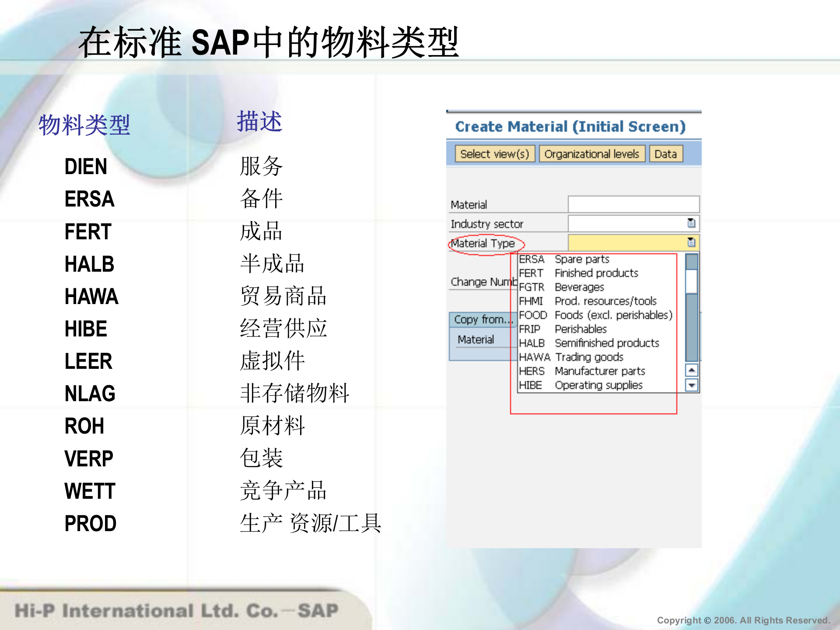Screen dimensions: 840x630
Task: Click the "Select view(s)" button
Action: [495, 154]
